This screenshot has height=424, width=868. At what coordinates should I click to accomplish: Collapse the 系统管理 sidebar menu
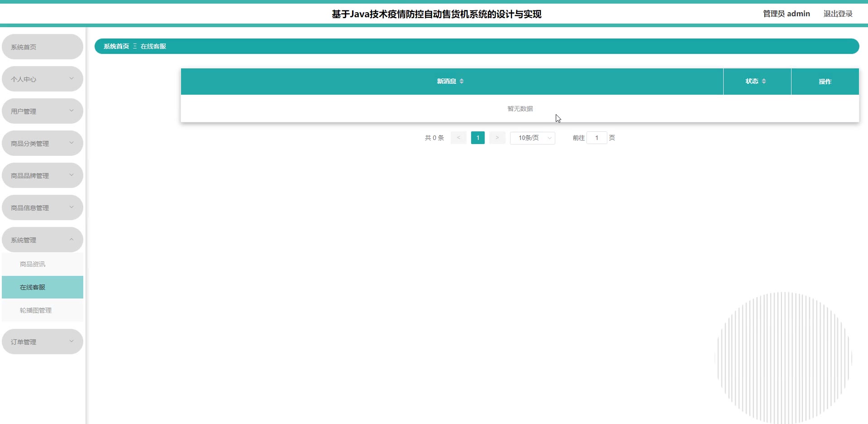pos(43,240)
